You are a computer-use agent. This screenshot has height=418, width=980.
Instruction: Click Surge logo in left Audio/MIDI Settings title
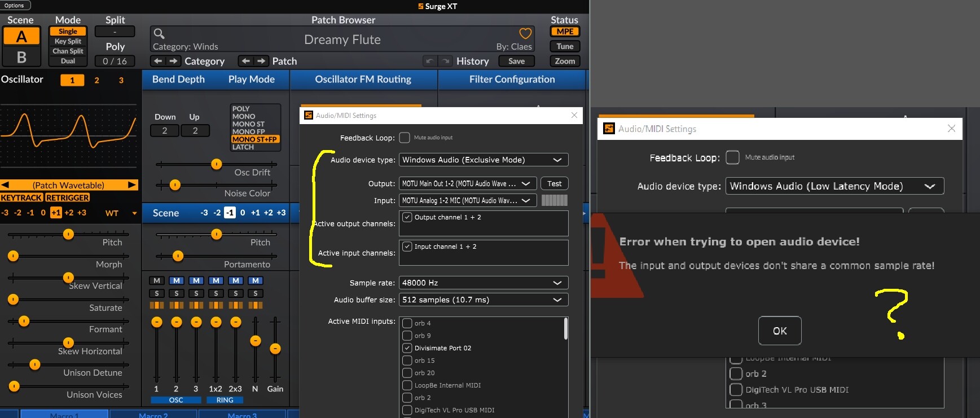tap(309, 115)
